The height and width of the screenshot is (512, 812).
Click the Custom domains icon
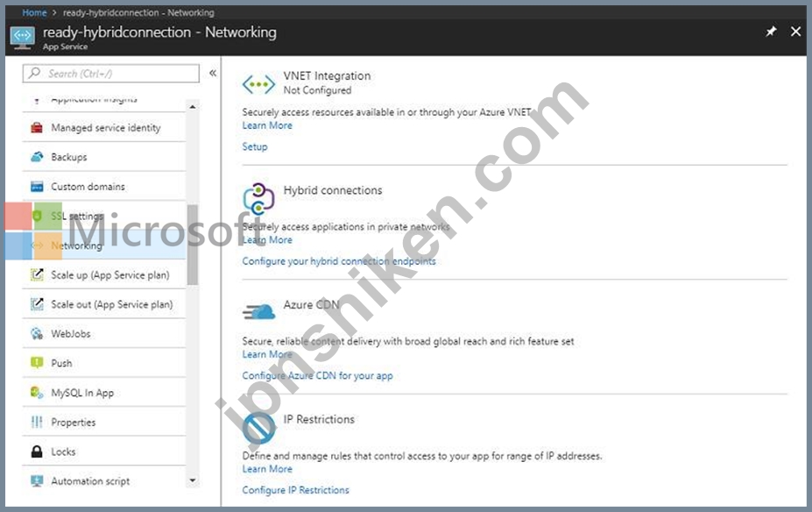(37, 187)
